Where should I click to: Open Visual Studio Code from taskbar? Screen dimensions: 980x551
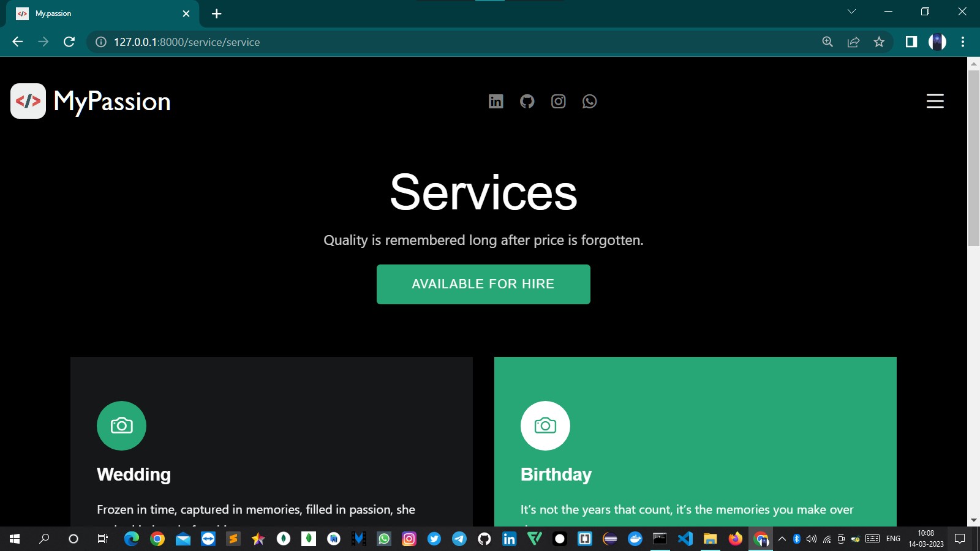click(x=685, y=539)
